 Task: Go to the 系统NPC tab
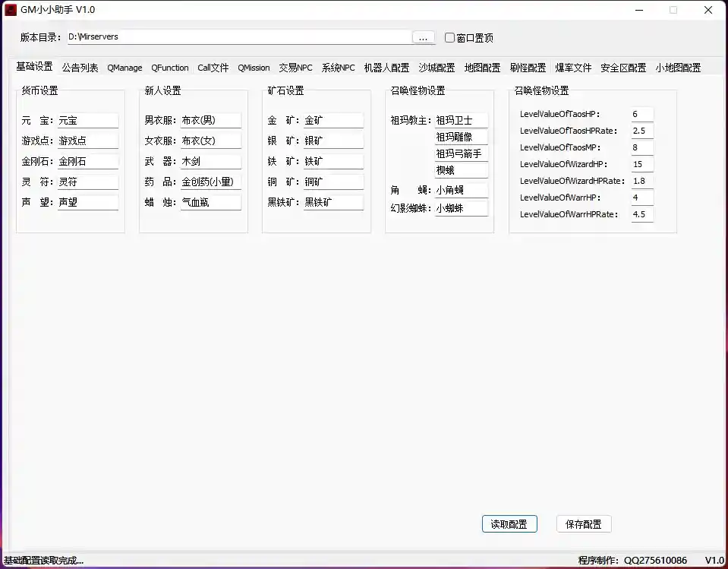[x=338, y=68]
